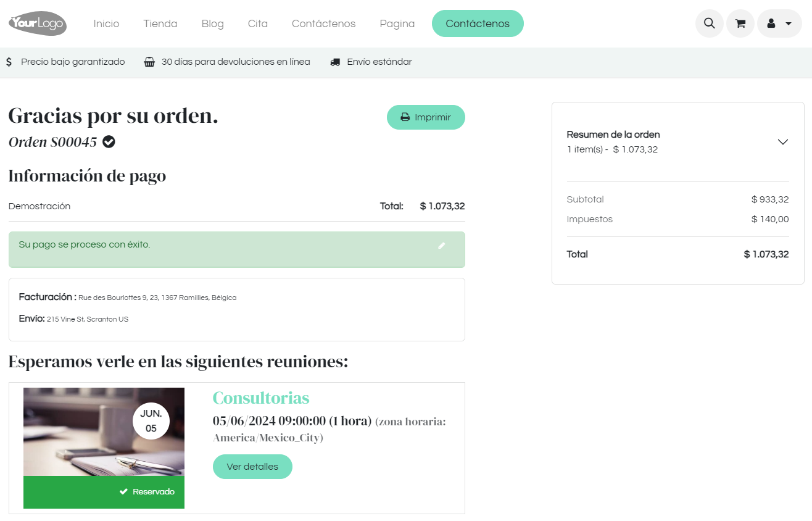812x521 pixels.
Task: Click the basket returns icon
Action: tap(149, 62)
